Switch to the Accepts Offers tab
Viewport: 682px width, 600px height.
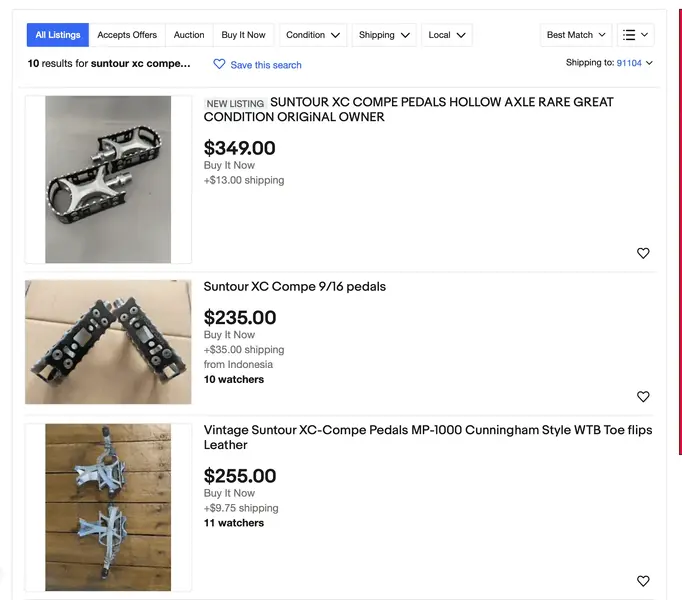pyautogui.click(x=127, y=35)
